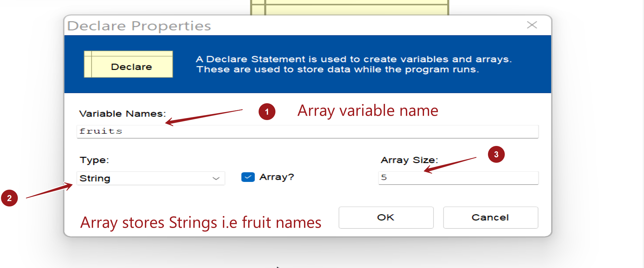Click the Array? label text
The height and width of the screenshot is (268, 644).
click(276, 177)
